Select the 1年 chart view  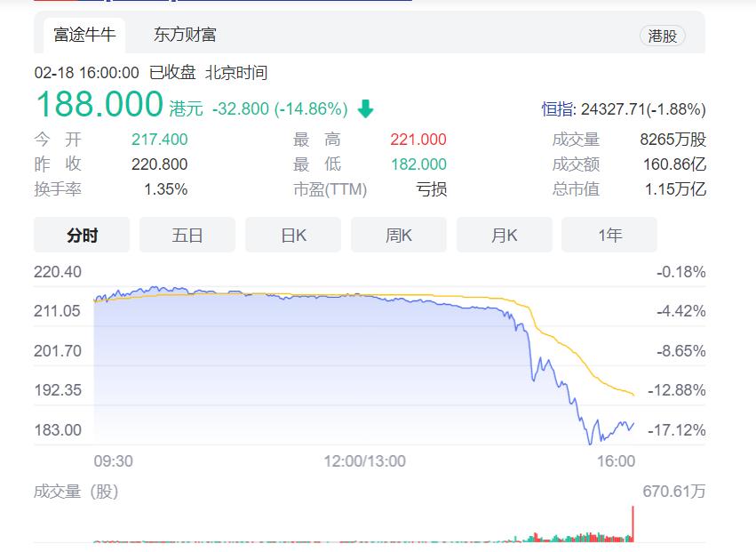pyautogui.click(x=609, y=235)
